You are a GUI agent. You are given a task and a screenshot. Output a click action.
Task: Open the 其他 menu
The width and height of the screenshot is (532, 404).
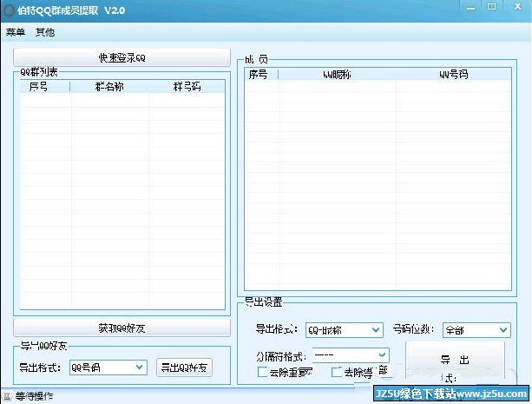45,32
